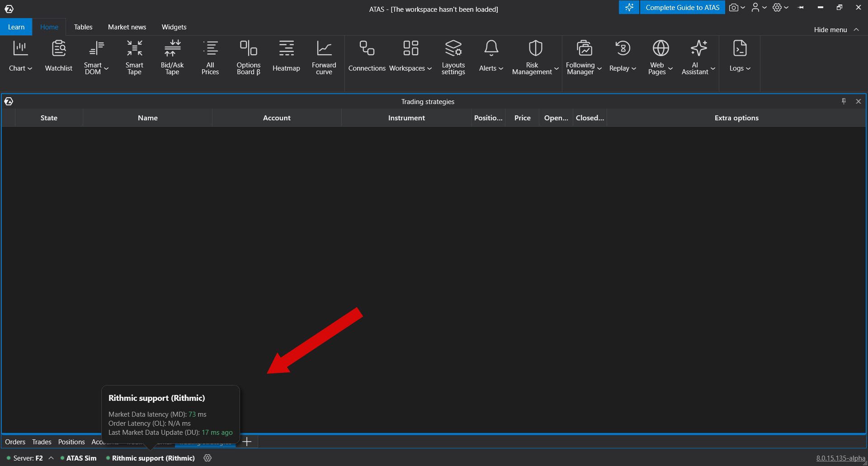Expand the Following Manager dropdown arrow
This screenshot has height=466, width=868.
pyautogui.click(x=599, y=69)
